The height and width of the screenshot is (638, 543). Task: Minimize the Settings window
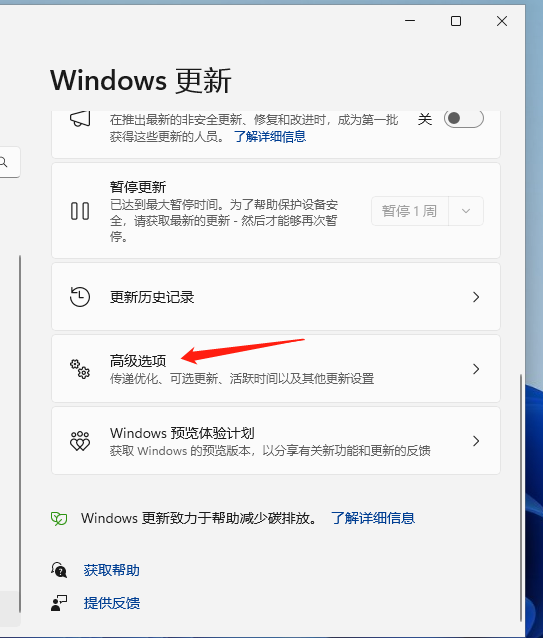click(410, 21)
